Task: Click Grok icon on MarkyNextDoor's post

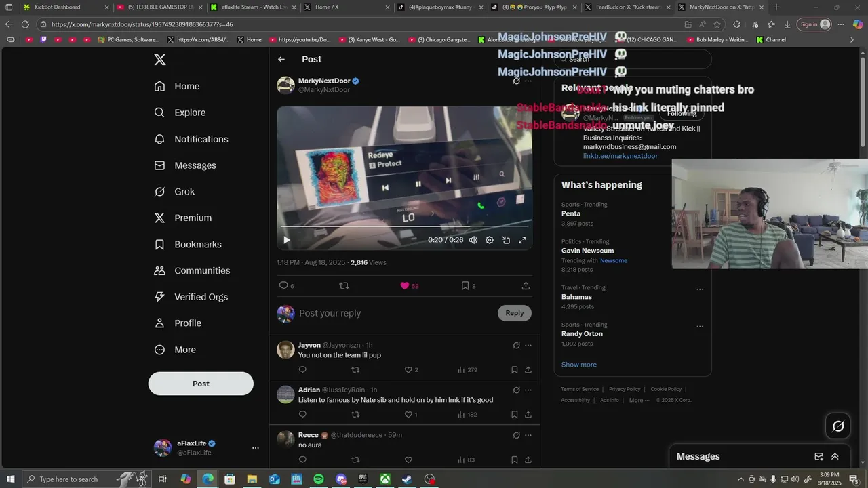Action: tap(516, 81)
